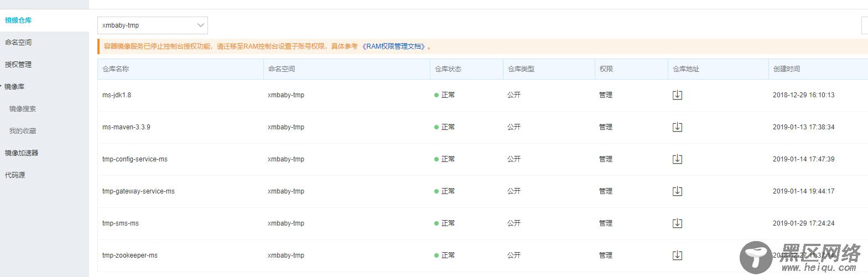Open 我的收藏 in the sidebar
Image resolution: width=868 pixels, height=277 pixels.
[23, 131]
